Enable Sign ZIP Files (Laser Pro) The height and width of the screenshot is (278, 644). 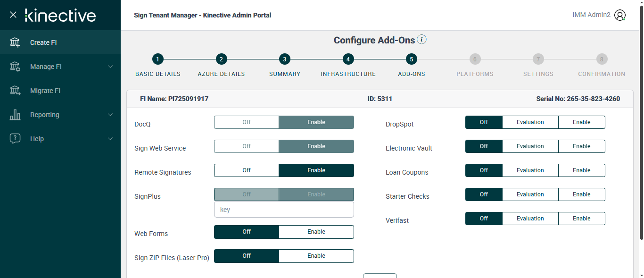[x=316, y=256]
